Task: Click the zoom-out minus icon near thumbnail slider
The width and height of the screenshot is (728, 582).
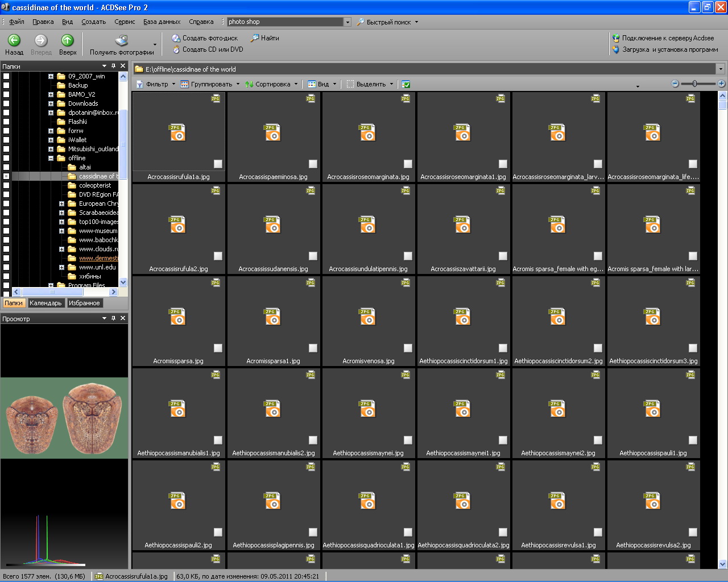Action: coord(675,84)
